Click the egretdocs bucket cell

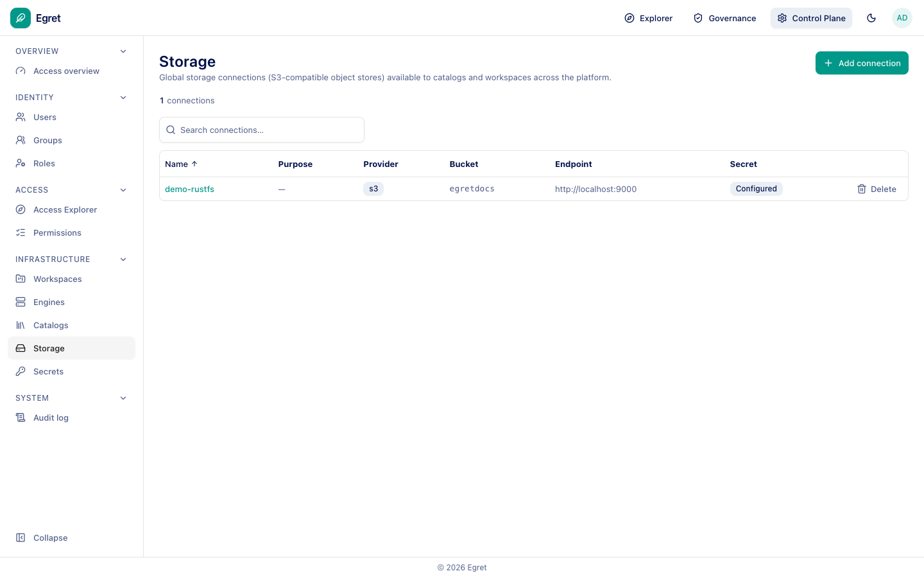(x=472, y=189)
